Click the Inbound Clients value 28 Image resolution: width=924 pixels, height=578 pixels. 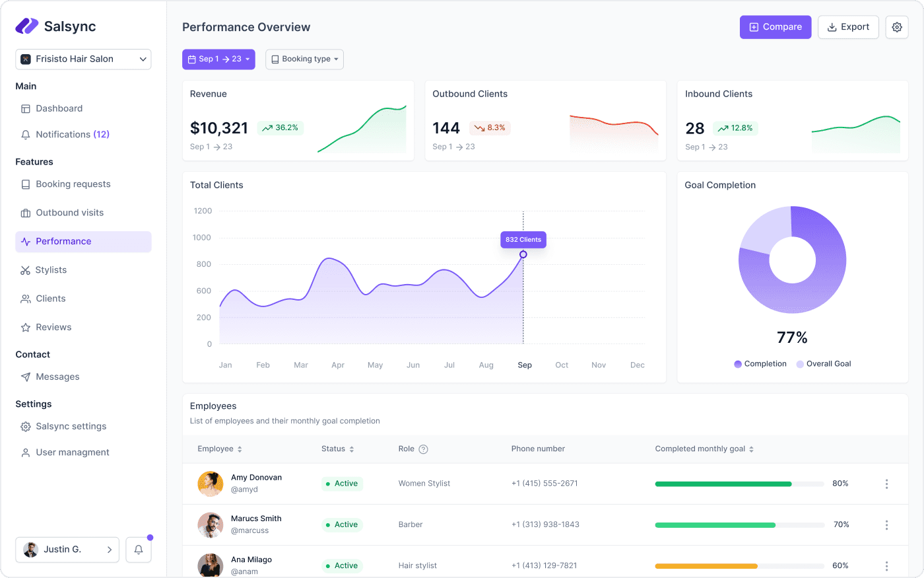(695, 128)
